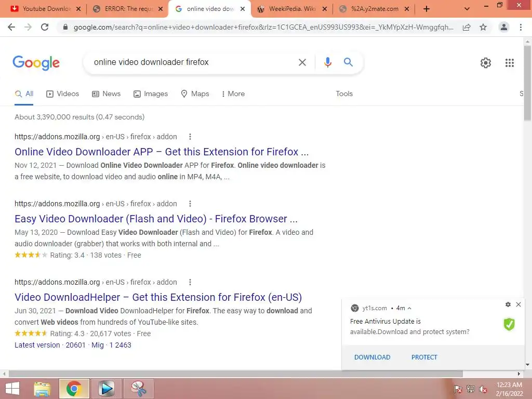
Task: Open options for Easy Video Downloader result
Action: [x=190, y=204]
